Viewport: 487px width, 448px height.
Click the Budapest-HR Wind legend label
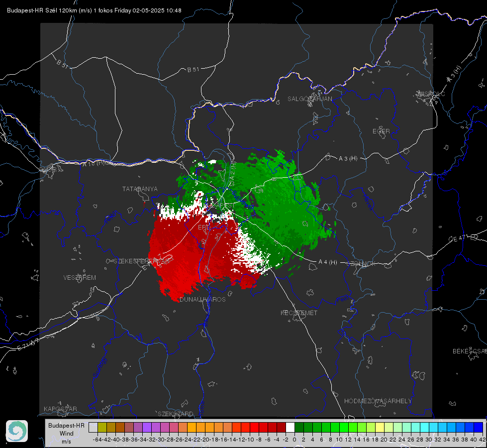point(67,430)
